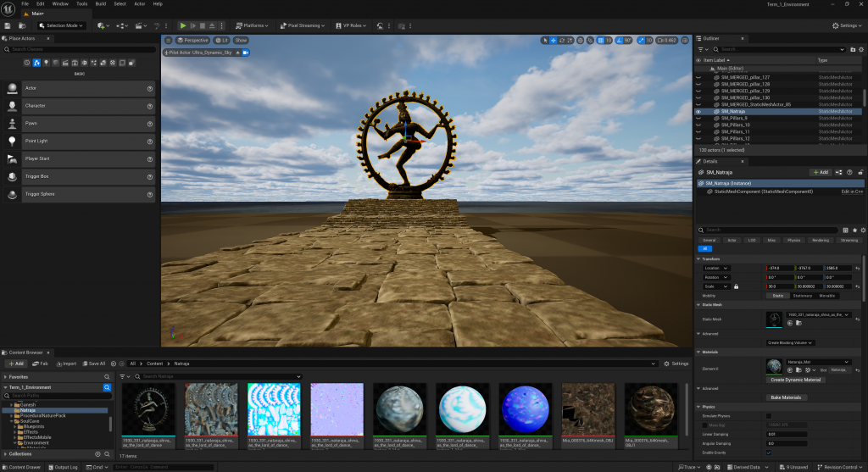
Task: Click the Add component button in Details
Action: (821, 172)
